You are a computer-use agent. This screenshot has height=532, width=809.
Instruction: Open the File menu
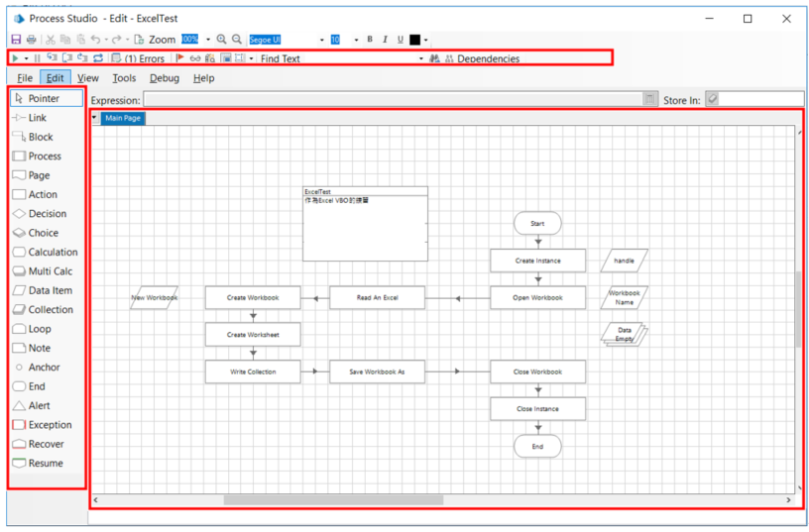(x=25, y=78)
